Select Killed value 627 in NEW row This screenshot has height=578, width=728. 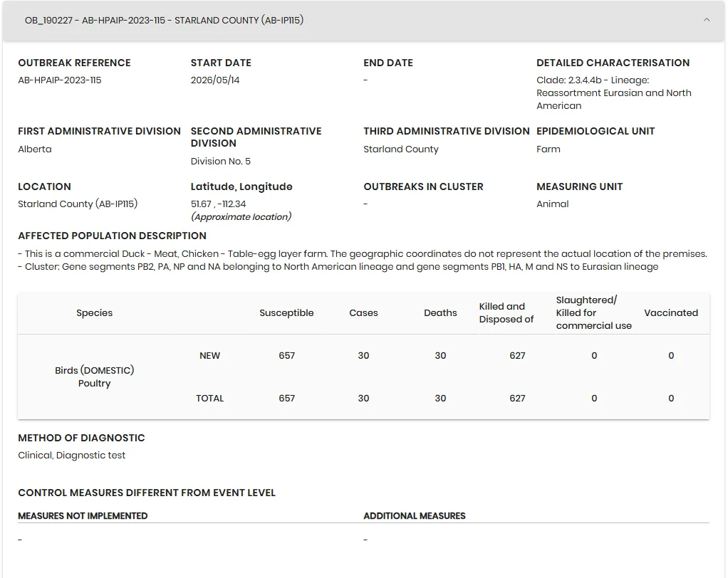pos(517,356)
